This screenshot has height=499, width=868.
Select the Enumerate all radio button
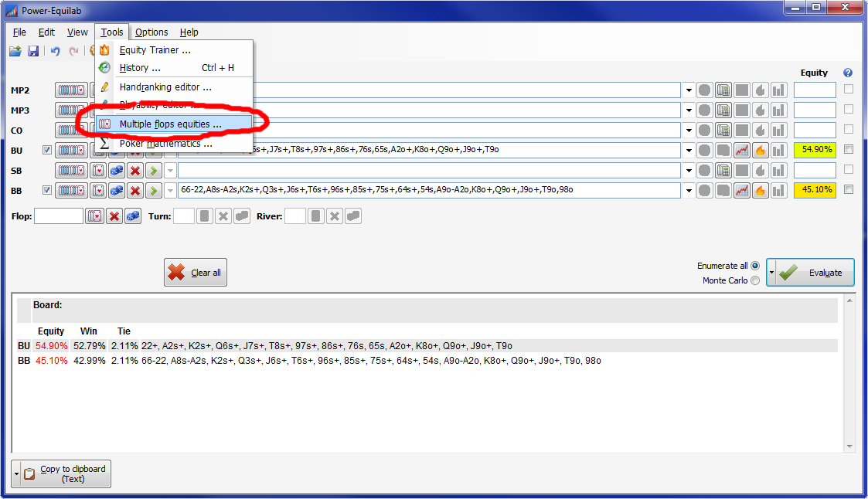click(x=755, y=266)
